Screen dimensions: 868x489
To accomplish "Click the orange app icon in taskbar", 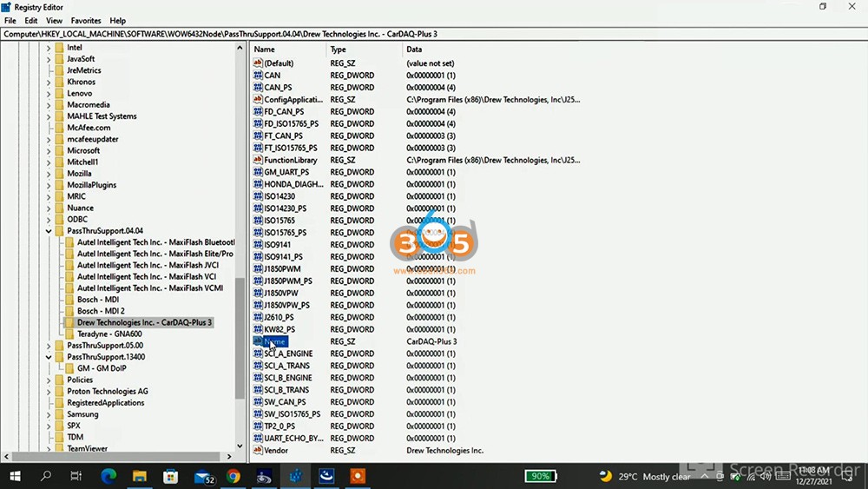I will [x=358, y=476].
